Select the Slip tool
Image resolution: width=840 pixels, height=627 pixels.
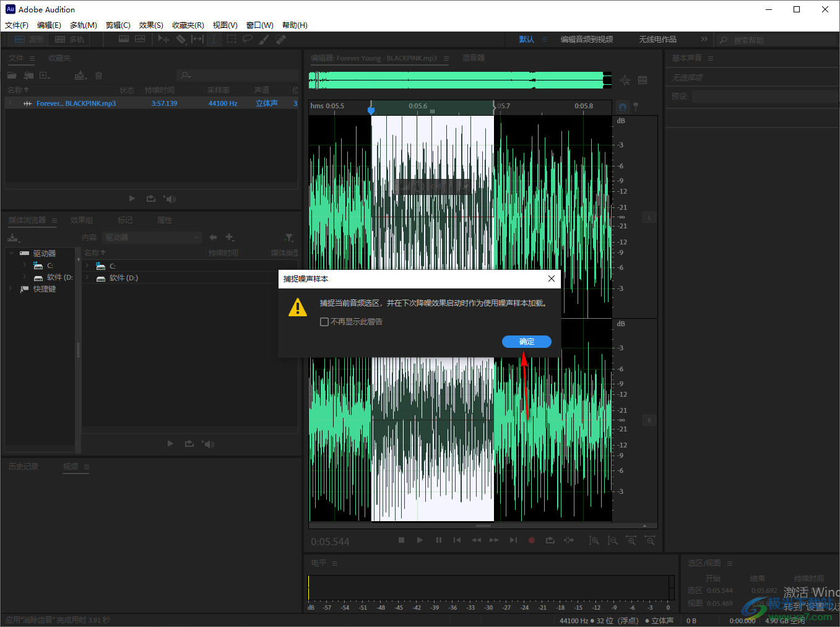coord(197,39)
